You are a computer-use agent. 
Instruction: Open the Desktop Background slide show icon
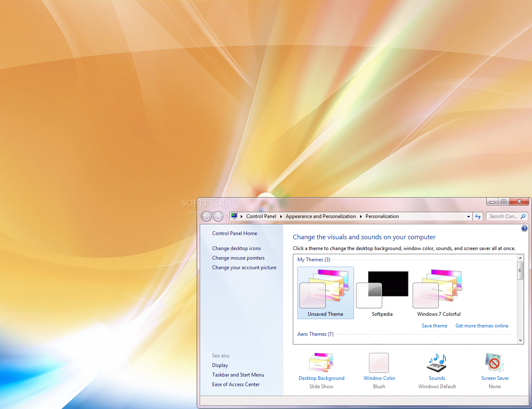click(321, 362)
